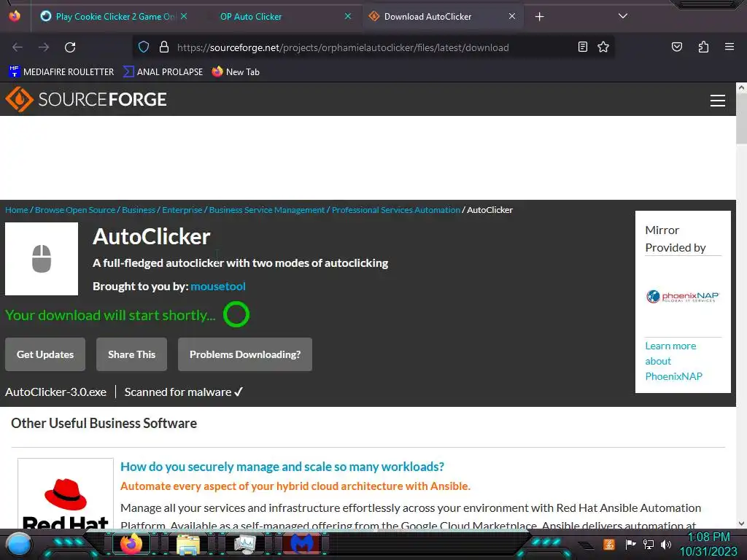
Task: Open the Extensions puzzle icon
Action: 703,47
